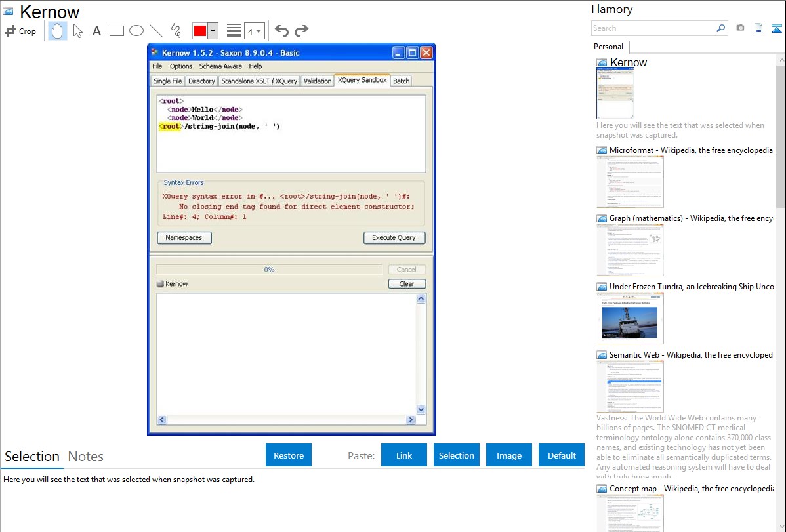Image resolution: width=786 pixels, height=532 pixels.
Task: Select the straight line tool
Action: click(156, 31)
